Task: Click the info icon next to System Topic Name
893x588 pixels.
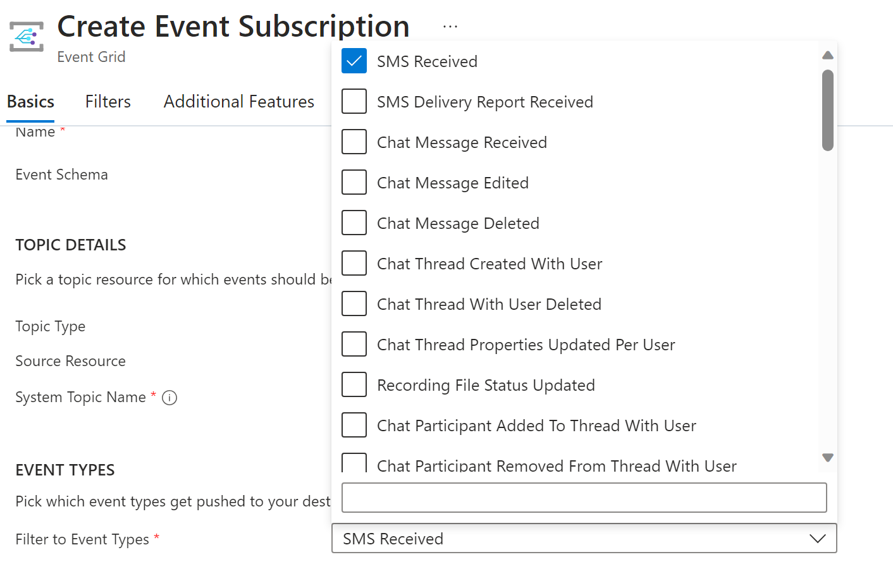Action: [x=169, y=398]
